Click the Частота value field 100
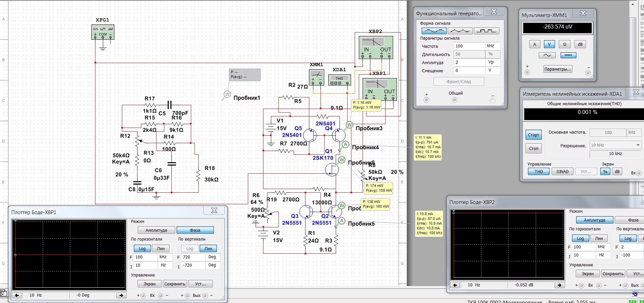The width and height of the screenshot is (644, 303). [470, 46]
